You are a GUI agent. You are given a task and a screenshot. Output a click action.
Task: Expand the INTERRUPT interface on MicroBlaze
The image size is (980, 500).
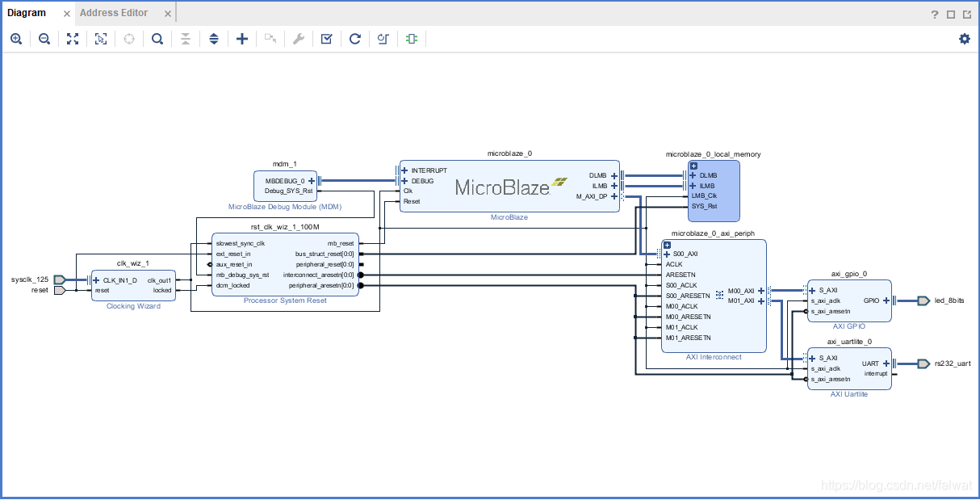(404, 170)
